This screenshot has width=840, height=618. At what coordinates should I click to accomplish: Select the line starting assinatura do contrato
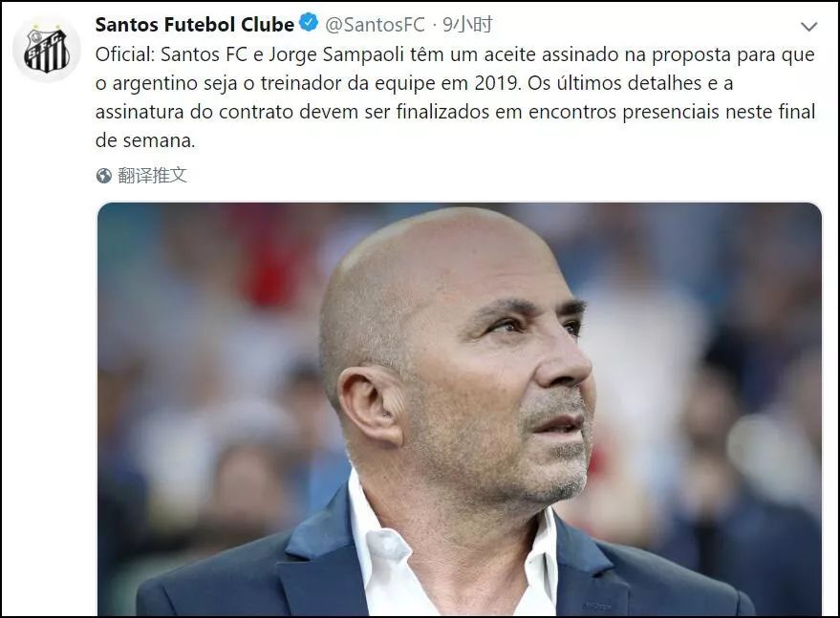455,112
